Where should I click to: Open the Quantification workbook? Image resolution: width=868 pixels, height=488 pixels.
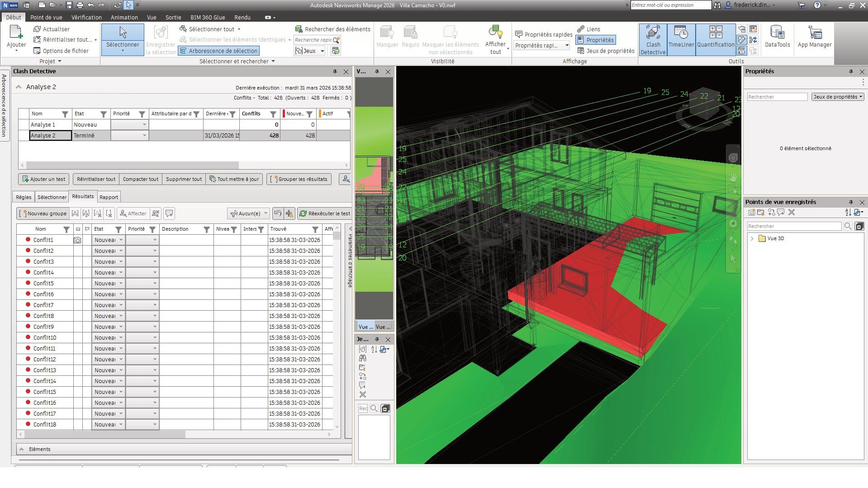pyautogui.click(x=715, y=39)
